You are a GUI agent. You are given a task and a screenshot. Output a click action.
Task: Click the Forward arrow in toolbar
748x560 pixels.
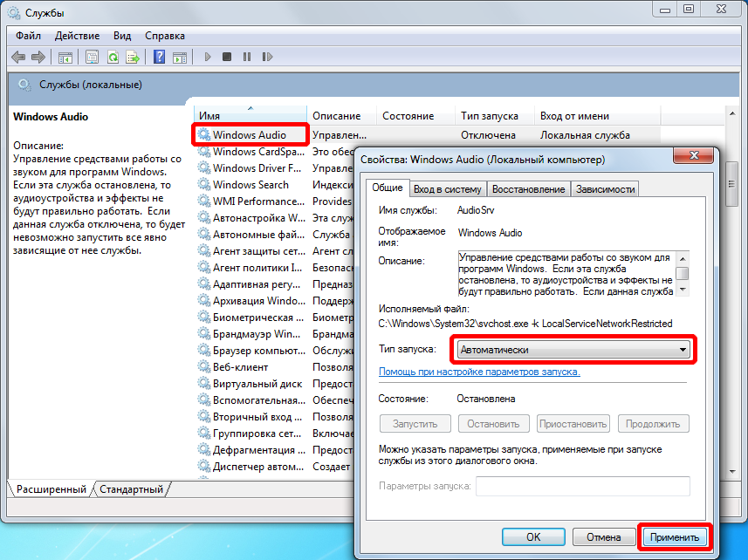point(38,58)
